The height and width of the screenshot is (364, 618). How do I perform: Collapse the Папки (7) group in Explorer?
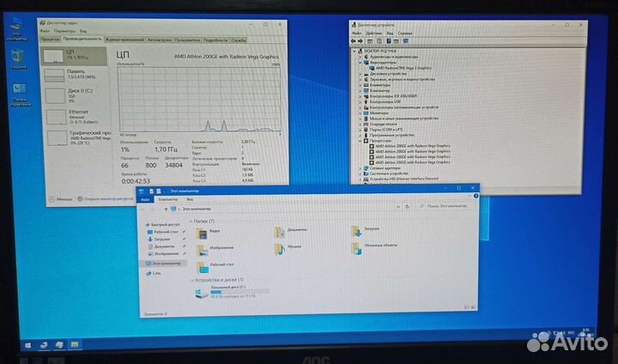pyautogui.click(x=190, y=221)
